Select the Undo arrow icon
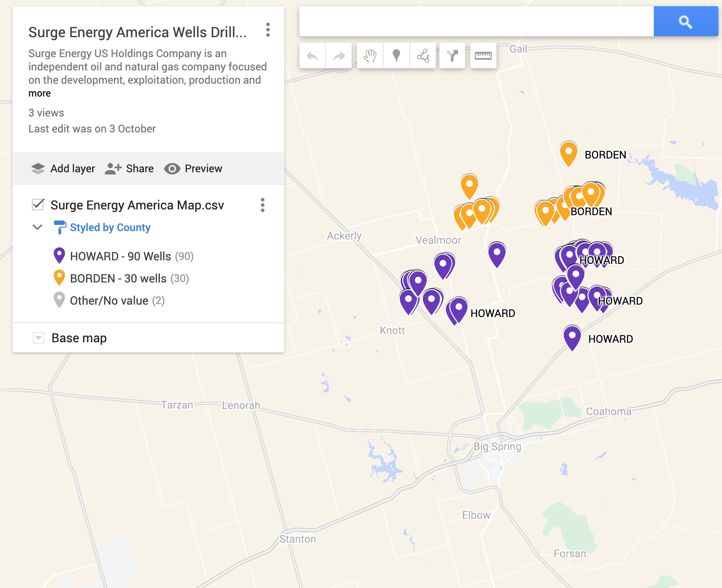The image size is (722, 588). coord(312,55)
